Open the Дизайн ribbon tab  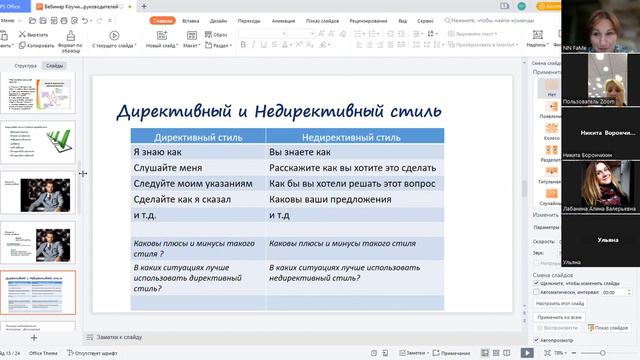click(x=218, y=21)
